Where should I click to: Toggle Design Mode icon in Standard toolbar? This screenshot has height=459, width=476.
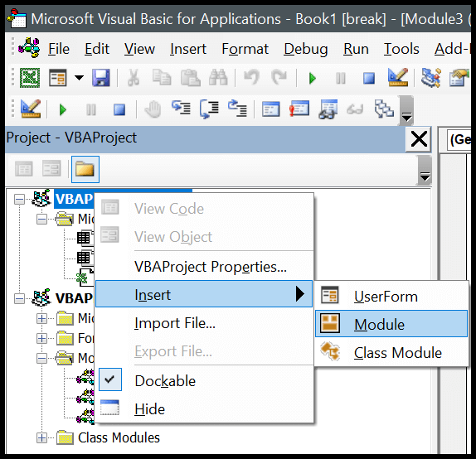[398, 77]
